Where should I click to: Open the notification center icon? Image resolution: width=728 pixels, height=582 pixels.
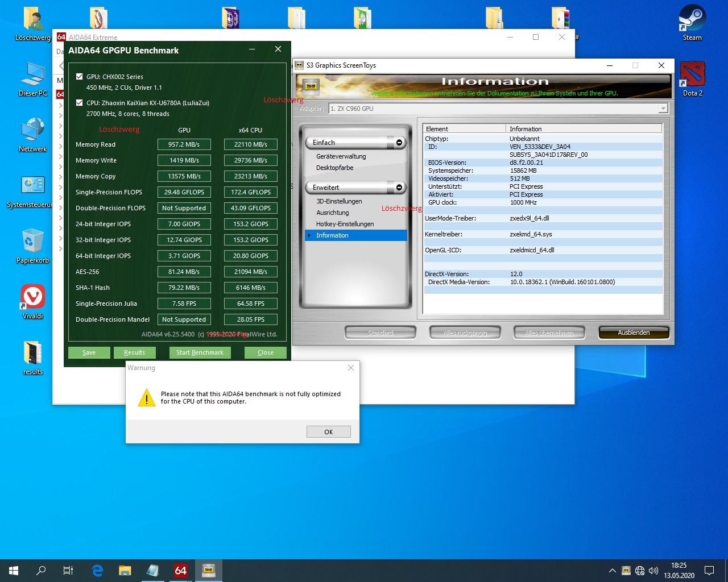coord(709,571)
